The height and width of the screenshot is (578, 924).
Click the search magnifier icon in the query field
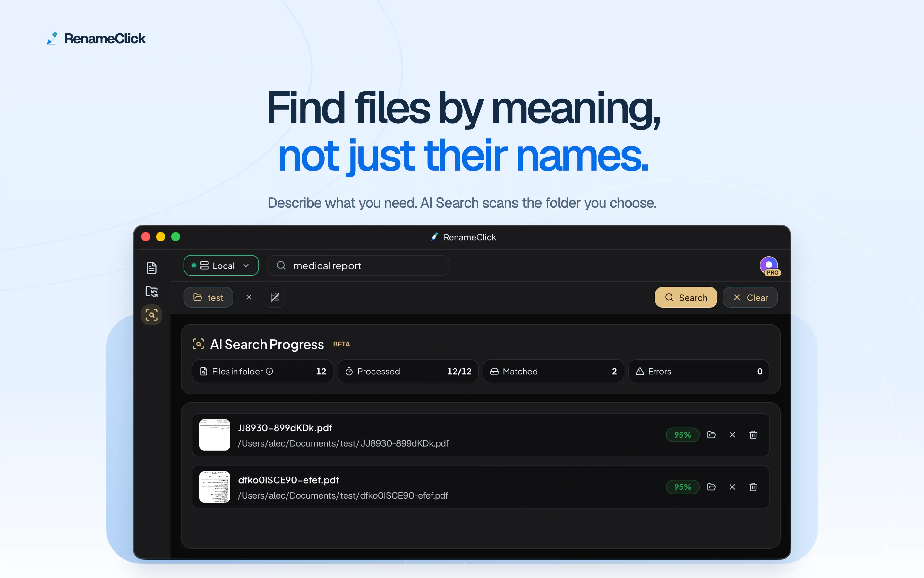281,265
